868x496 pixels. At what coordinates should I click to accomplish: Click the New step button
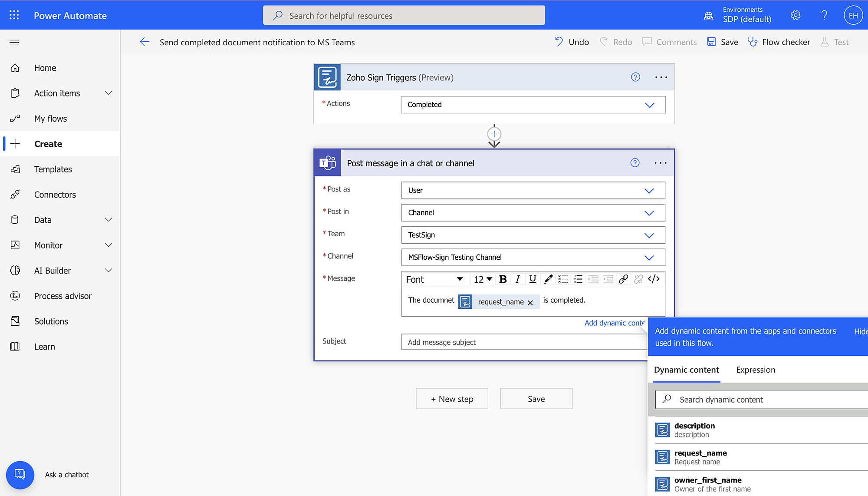pyautogui.click(x=452, y=399)
